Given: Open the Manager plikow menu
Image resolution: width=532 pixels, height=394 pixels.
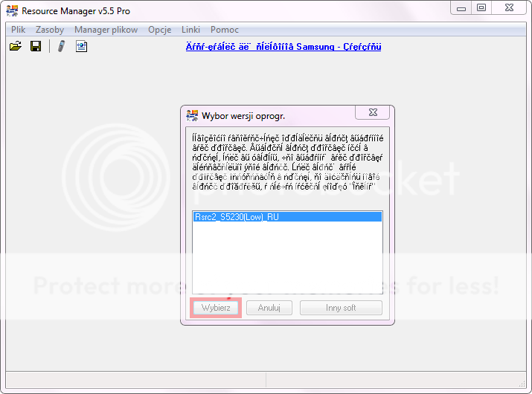Looking at the screenshot, I should tap(106, 30).
